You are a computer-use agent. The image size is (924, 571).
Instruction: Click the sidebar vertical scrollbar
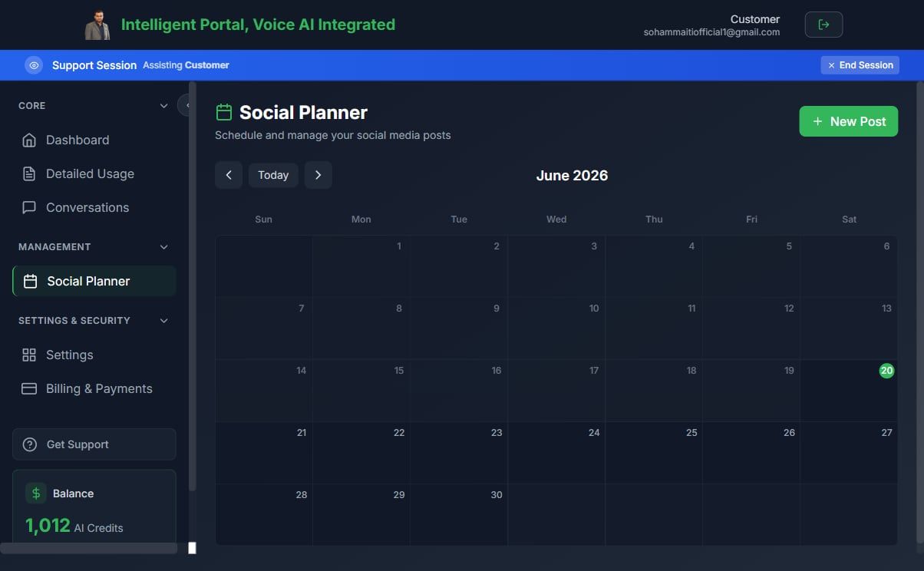[x=193, y=285]
